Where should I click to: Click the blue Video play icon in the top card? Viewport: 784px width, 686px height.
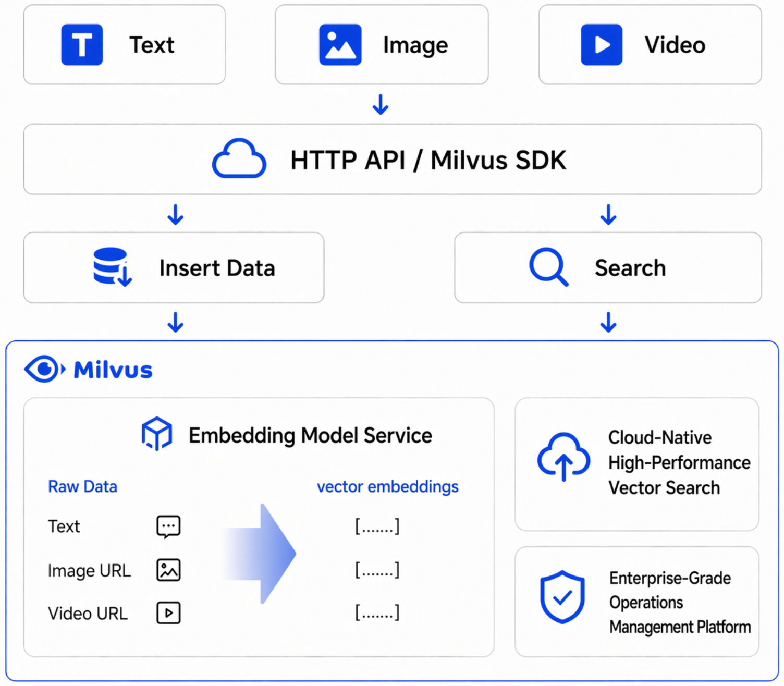[x=602, y=45]
